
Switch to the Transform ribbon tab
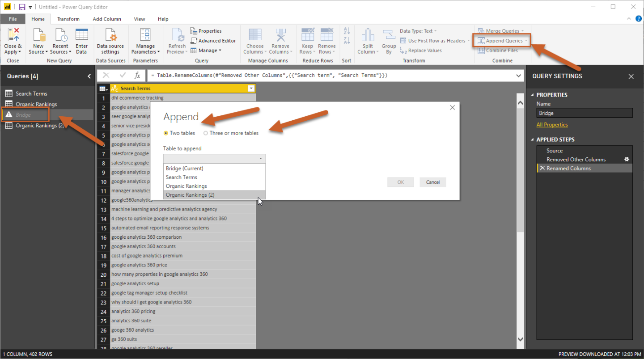click(x=68, y=19)
